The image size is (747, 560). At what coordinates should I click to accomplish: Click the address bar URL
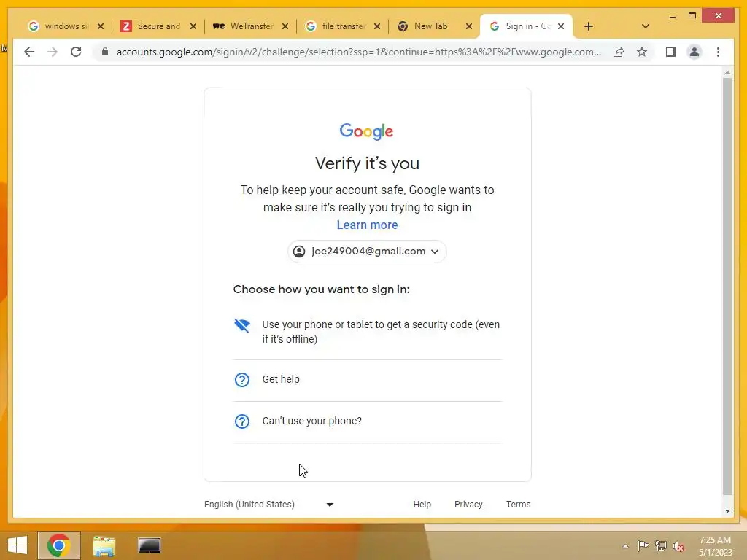coord(358,52)
